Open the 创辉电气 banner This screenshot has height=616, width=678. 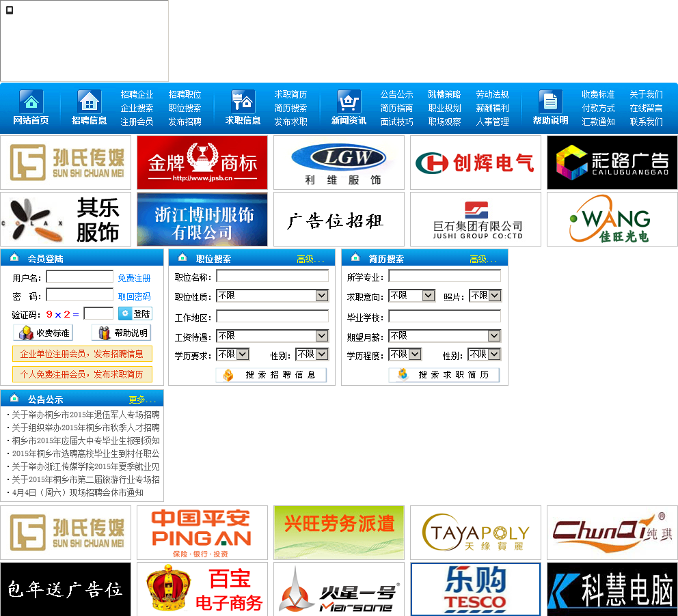click(x=476, y=163)
